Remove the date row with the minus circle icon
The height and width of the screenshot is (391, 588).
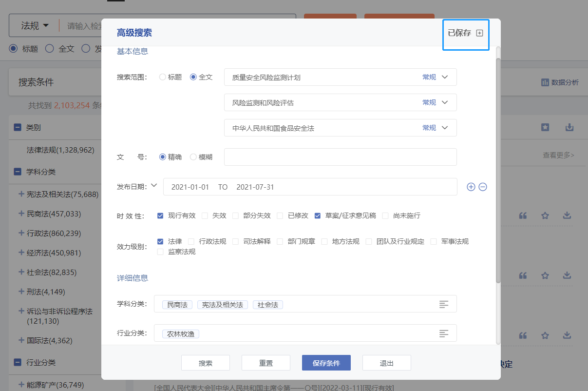(483, 187)
